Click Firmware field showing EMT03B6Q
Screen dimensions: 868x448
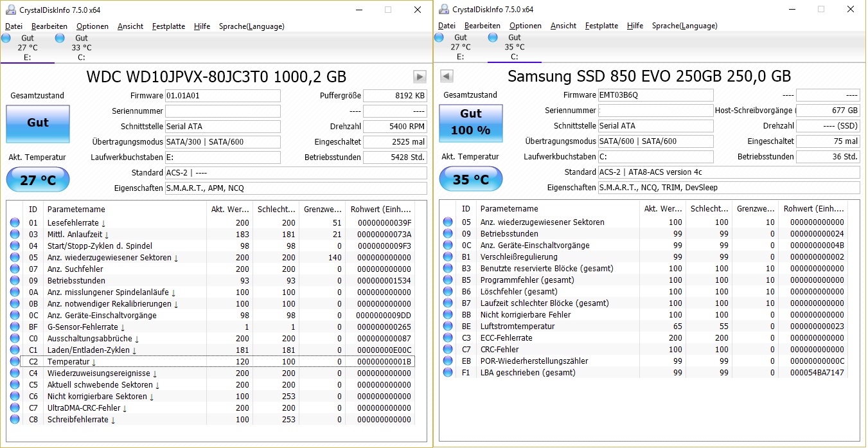(x=656, y=95)
